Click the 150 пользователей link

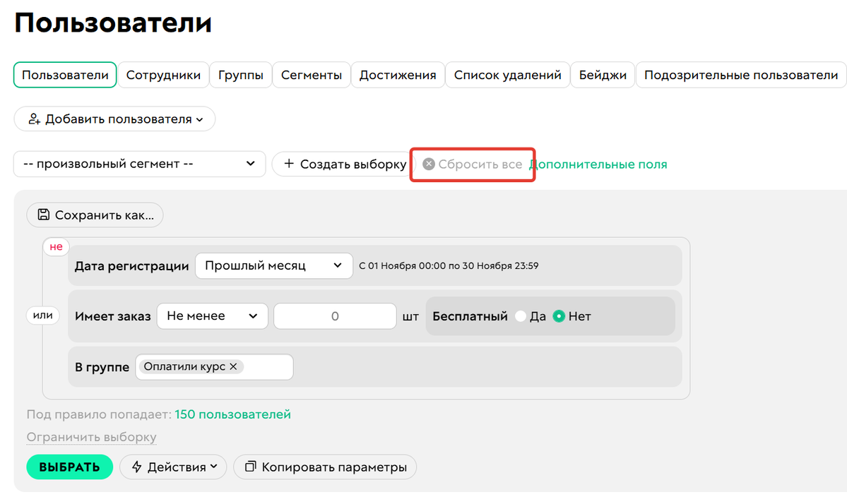pyautogui.click(x=232, y=414)
